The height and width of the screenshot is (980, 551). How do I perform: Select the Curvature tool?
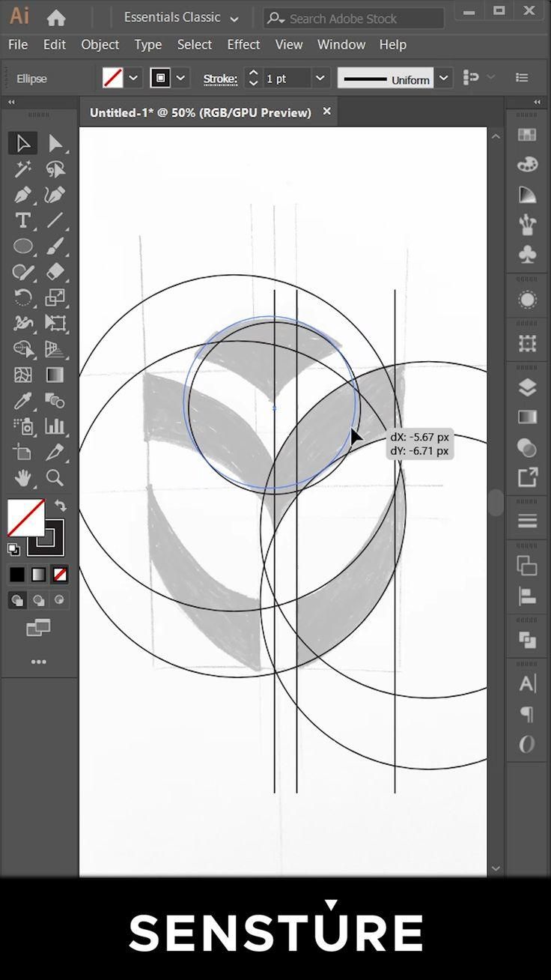pyautogui.click(x=55, y=195)
